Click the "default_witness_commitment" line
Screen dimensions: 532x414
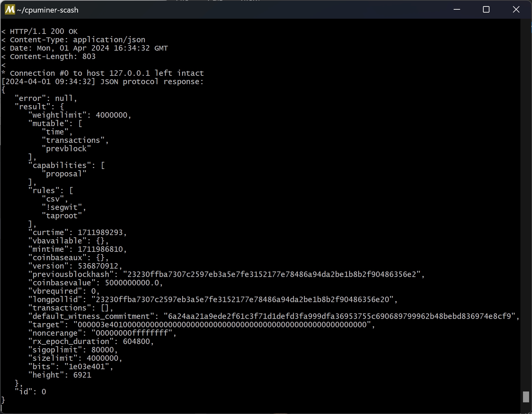[274, 316]
